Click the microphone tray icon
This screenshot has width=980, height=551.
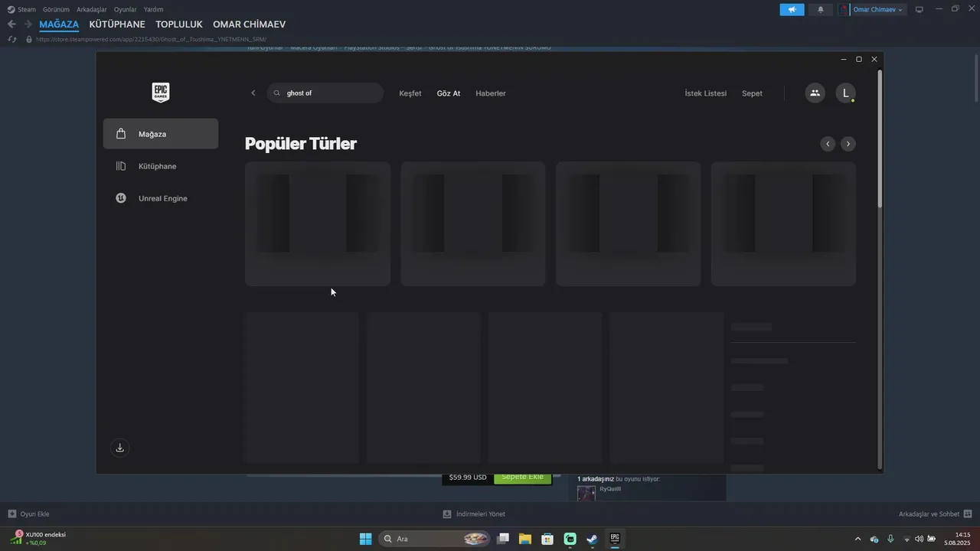(x=890, y=539)
